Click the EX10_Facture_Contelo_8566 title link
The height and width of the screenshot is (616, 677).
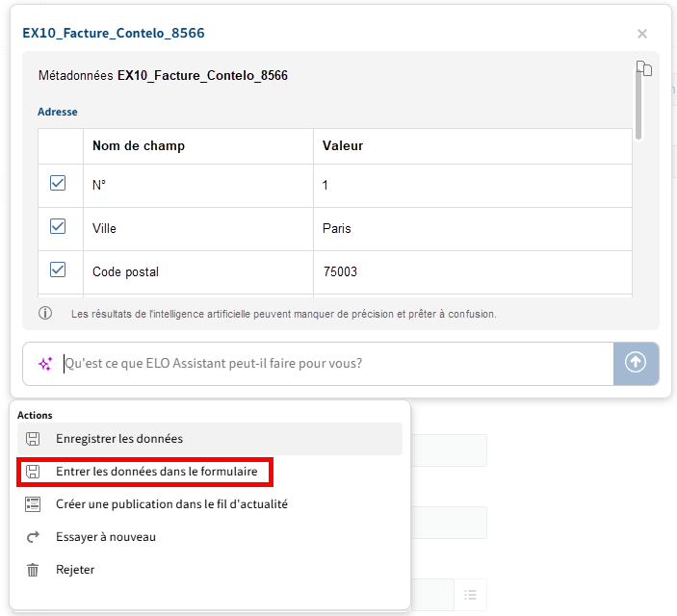pyautogui.click(x=114, y=34)
